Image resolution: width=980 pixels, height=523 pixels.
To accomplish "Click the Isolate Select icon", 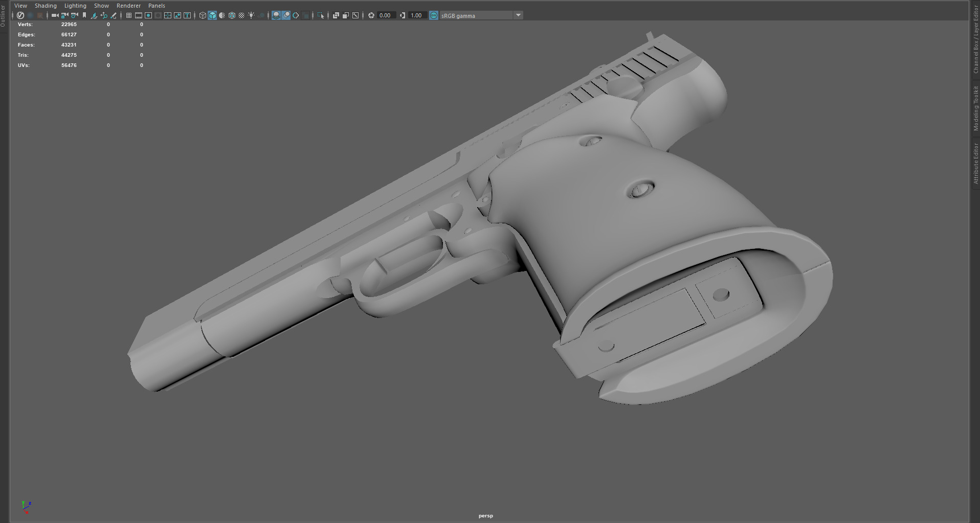I will tap(321, 15).
